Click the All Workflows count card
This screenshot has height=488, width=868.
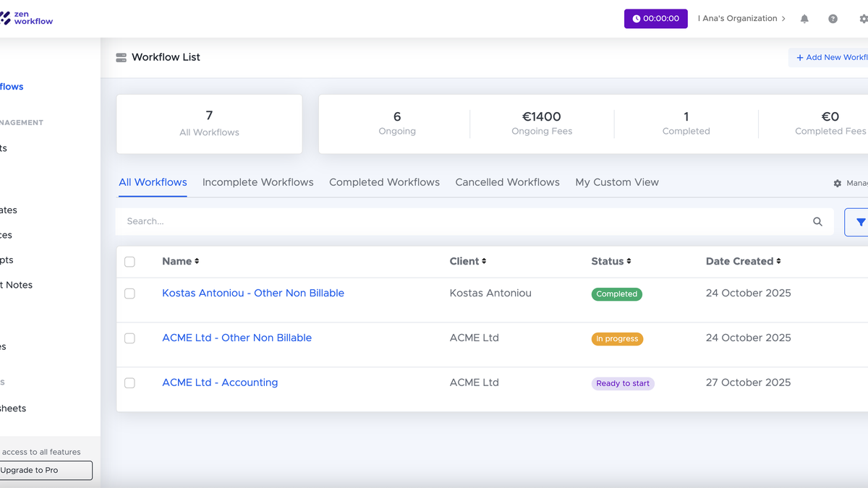click(209, 124)
